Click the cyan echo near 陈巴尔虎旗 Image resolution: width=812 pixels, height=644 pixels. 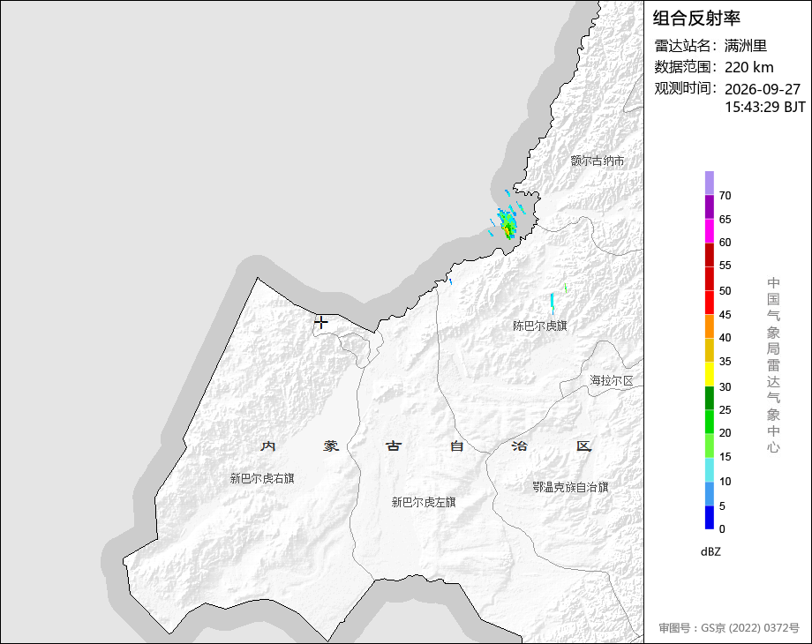click(553, 303)
